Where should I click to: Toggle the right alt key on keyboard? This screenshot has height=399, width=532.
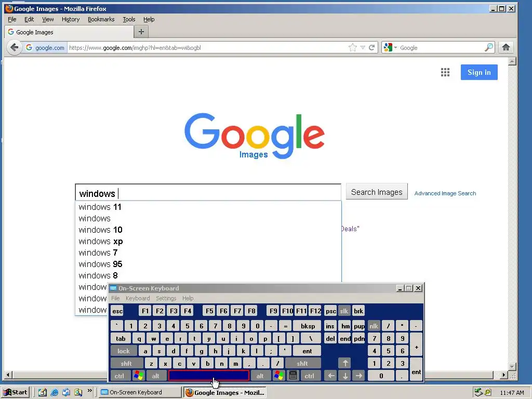pyautogui.click(x=260, y=376)
